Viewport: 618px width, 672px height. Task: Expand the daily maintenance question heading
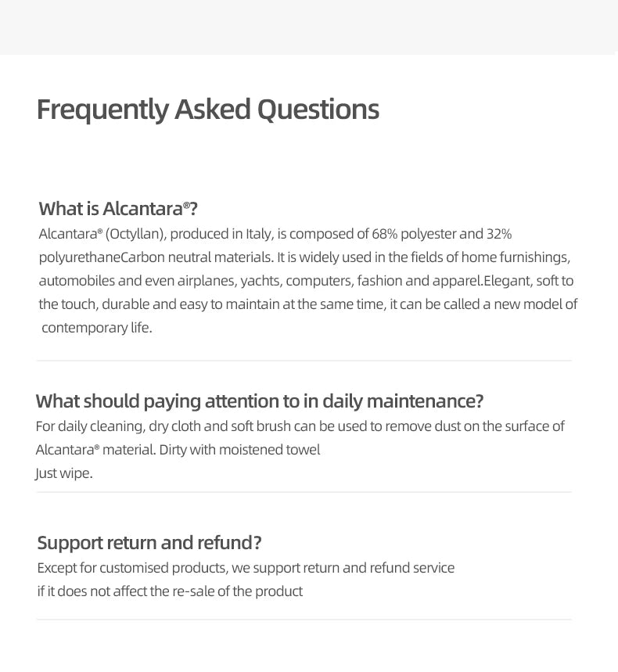coord(259,401)
